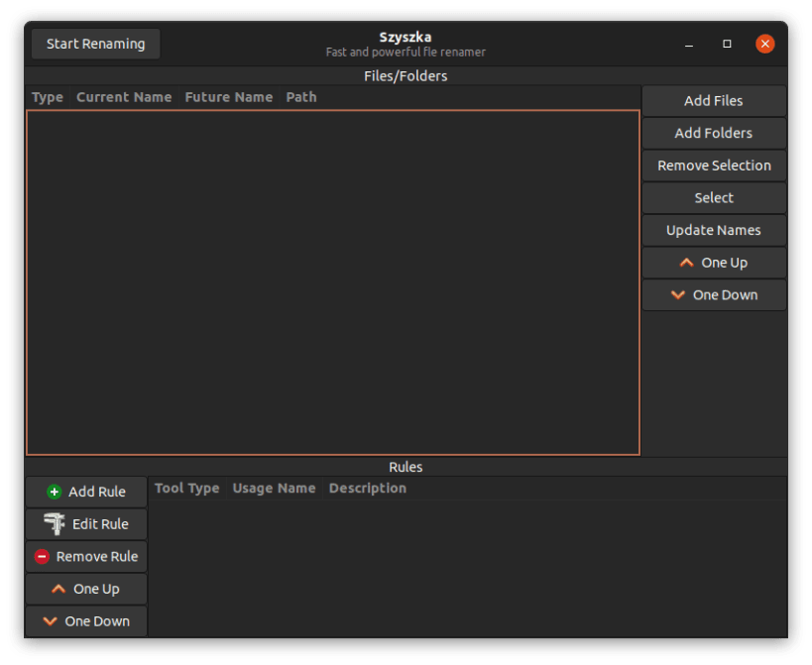Start the renaming process

(95, 44)
